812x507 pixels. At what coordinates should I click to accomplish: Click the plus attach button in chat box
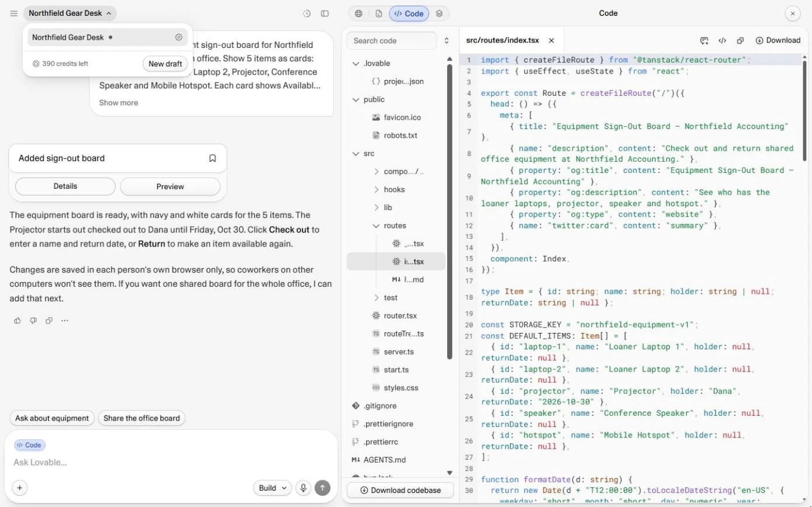19,488
